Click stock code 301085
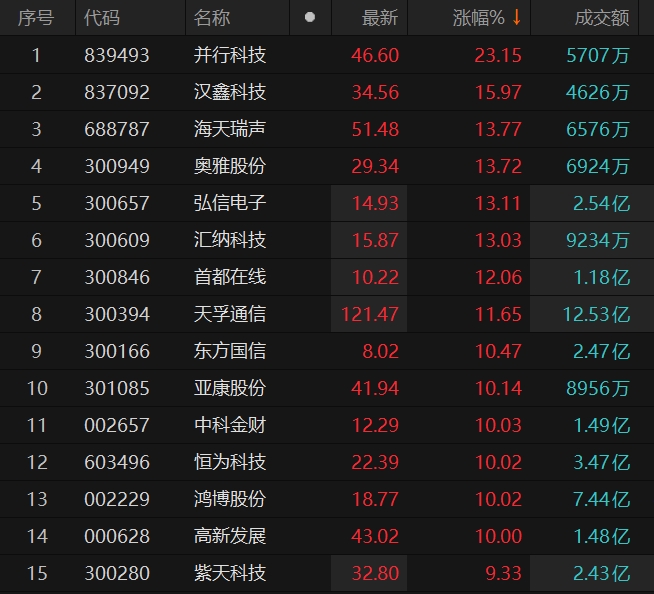The image size is (654, 594). point(117,388)
